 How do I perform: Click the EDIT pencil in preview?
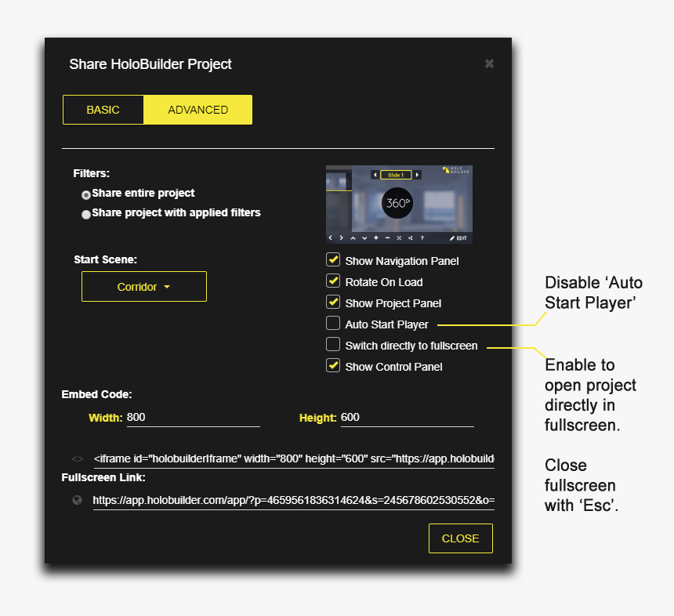pyautogui.click(x=458, y=238)
